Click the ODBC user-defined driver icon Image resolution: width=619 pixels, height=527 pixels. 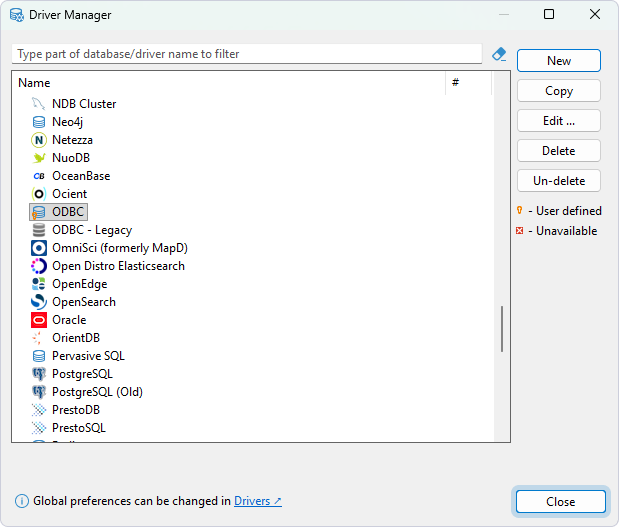point(39,212)
